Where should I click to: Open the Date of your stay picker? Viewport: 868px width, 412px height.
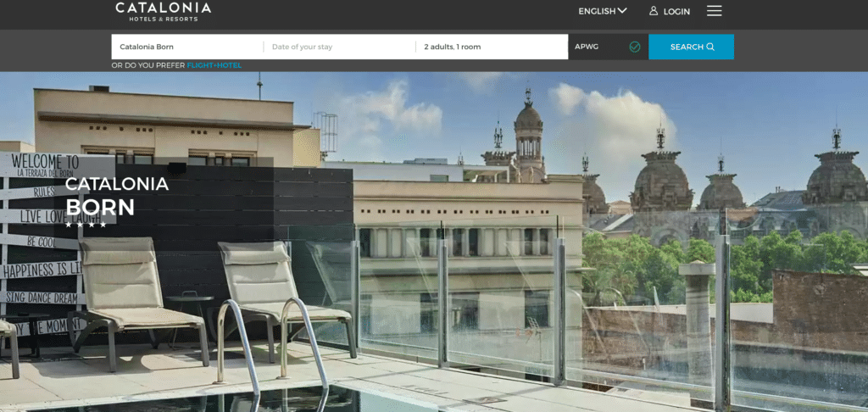339,47
